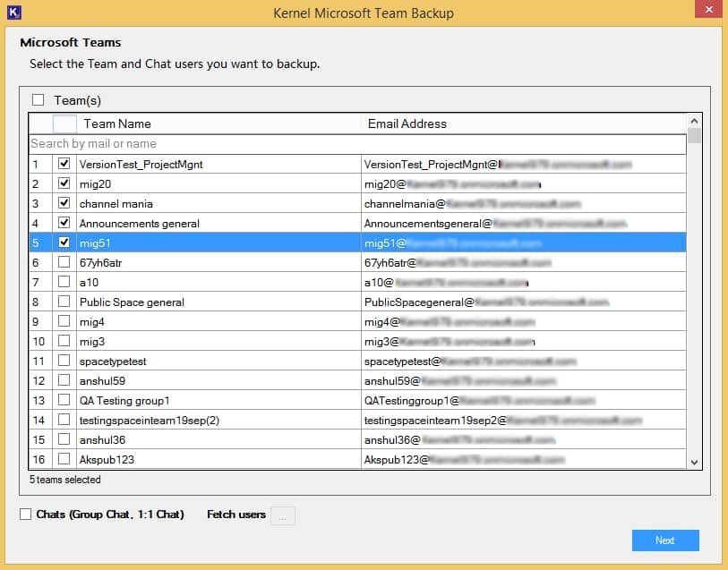Click the Next button

665,540
